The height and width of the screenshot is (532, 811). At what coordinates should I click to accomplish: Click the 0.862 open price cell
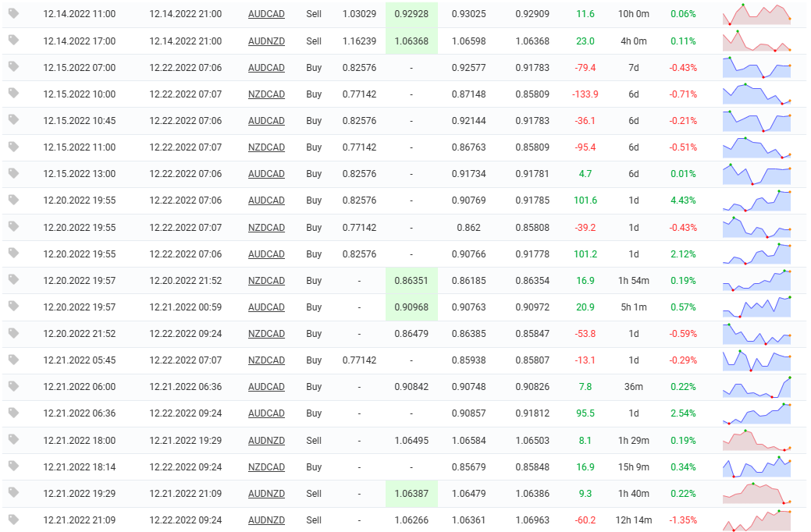(x=468, y=228)
